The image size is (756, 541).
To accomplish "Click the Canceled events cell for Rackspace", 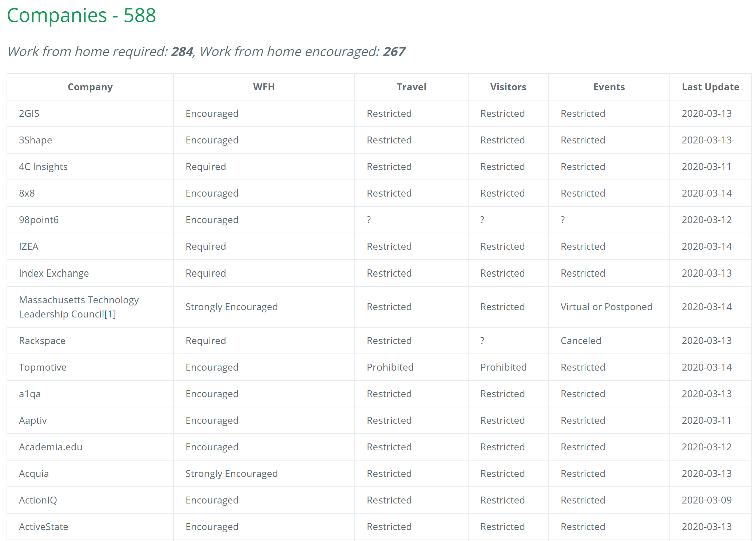I will point(581,341).
